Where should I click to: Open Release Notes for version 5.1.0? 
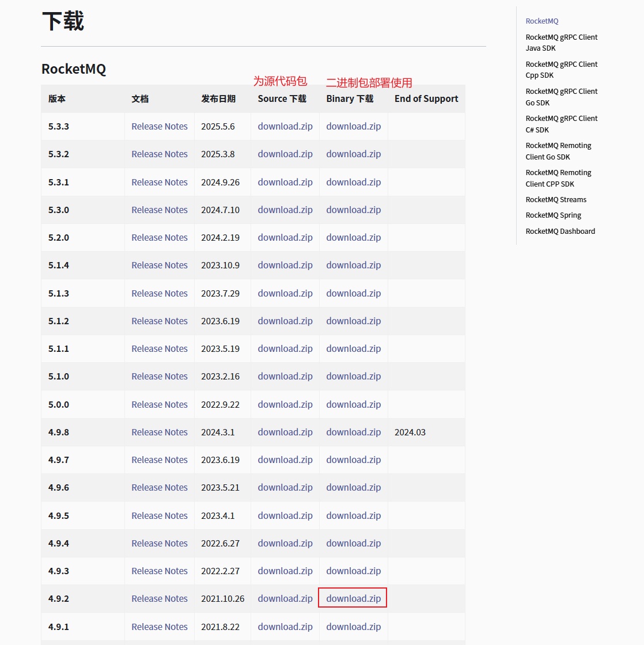159,377
